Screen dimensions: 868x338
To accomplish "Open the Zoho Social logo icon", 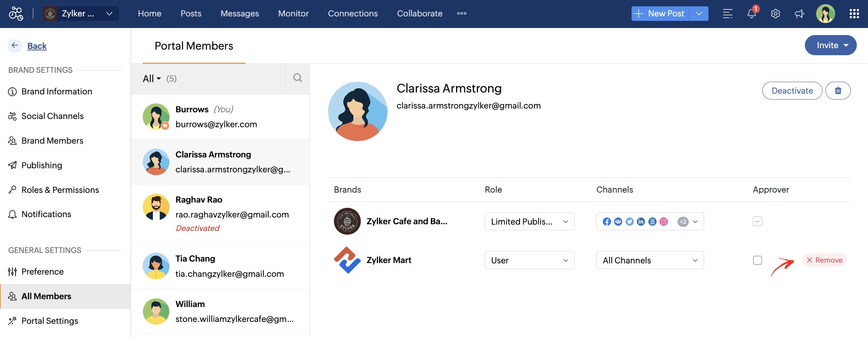I will coord(16,14).
